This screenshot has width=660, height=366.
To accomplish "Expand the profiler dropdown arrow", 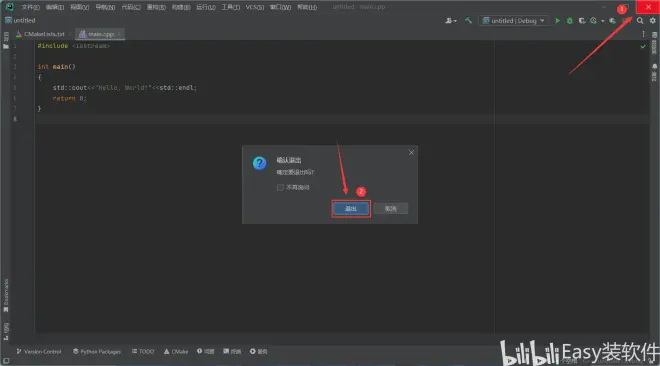I will pos(603,21).
